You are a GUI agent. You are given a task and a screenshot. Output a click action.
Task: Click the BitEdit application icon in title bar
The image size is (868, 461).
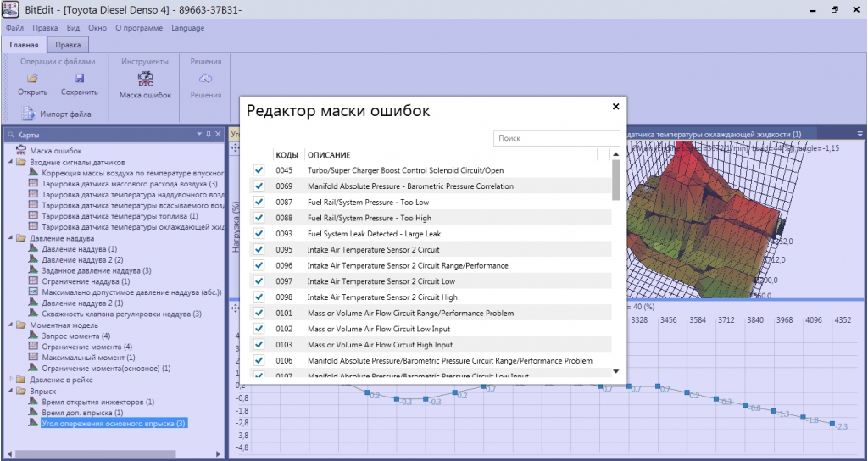coord(11,9)
